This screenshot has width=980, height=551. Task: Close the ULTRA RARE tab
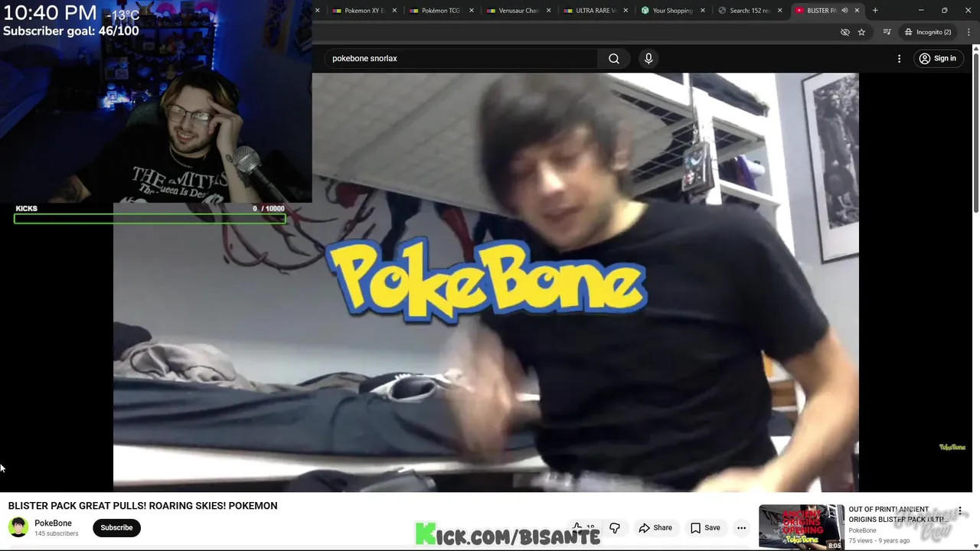coord(626,10)
